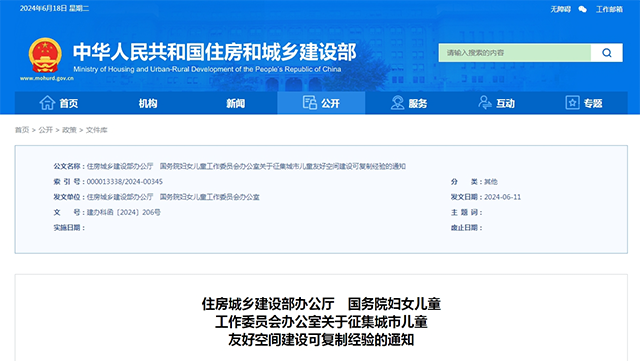Select the 公开 navigation tab

point(321,103)
